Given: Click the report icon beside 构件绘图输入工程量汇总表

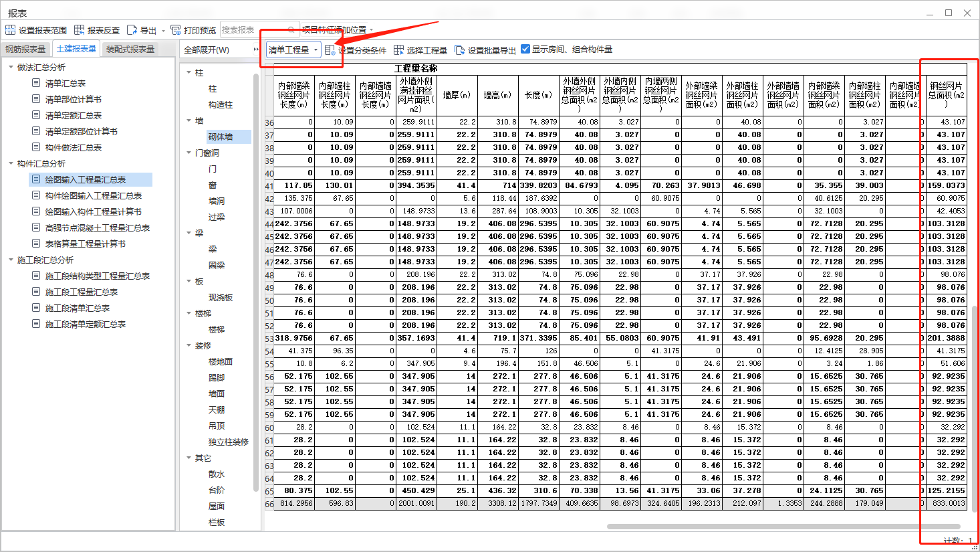Looking at the screenshot, I should coord(36,195).
